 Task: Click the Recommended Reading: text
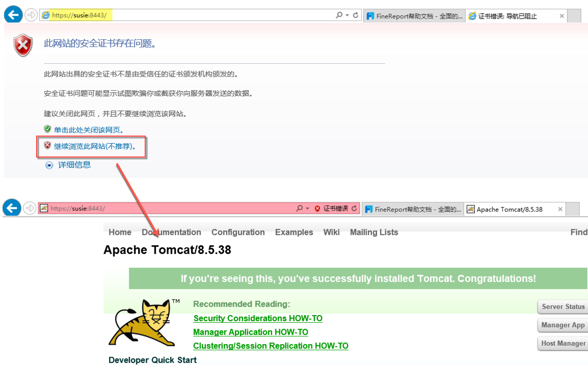(242, 304)
